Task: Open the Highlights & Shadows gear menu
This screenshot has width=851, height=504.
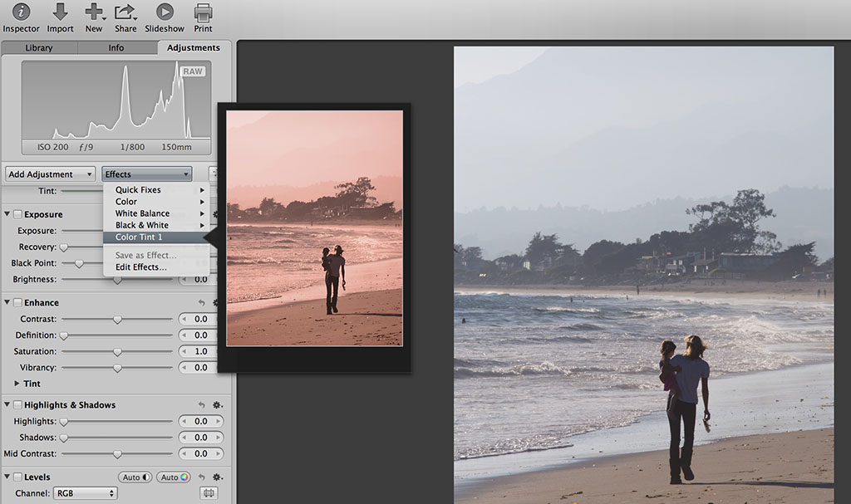Action: [x=218, y=405]
